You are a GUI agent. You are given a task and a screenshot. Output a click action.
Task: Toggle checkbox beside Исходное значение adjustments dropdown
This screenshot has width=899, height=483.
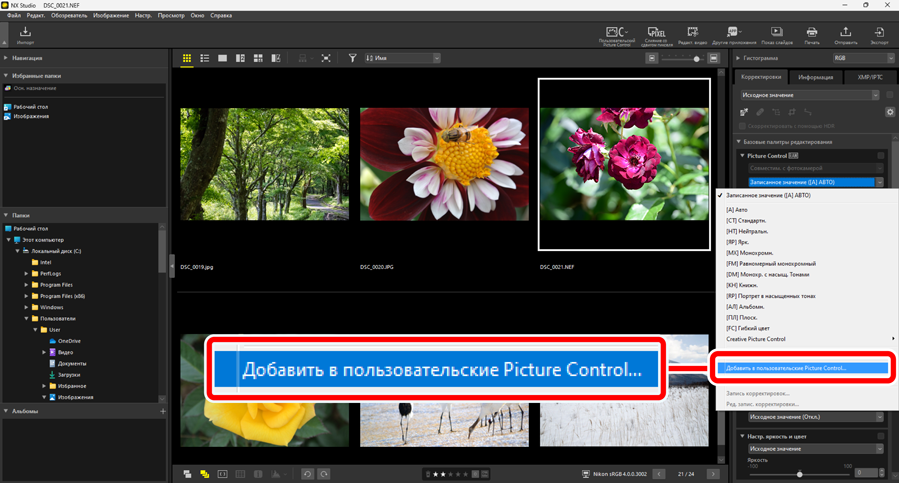[889, 95]
